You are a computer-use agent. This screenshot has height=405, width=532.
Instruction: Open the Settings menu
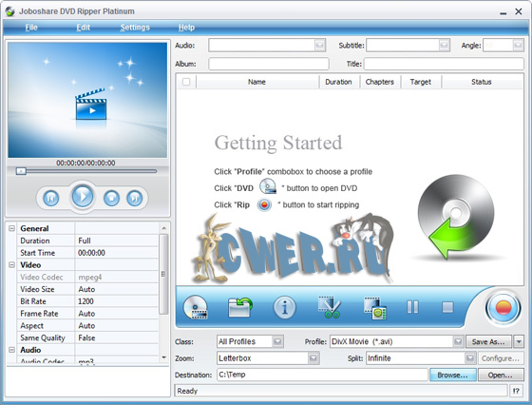pos(135,28)
